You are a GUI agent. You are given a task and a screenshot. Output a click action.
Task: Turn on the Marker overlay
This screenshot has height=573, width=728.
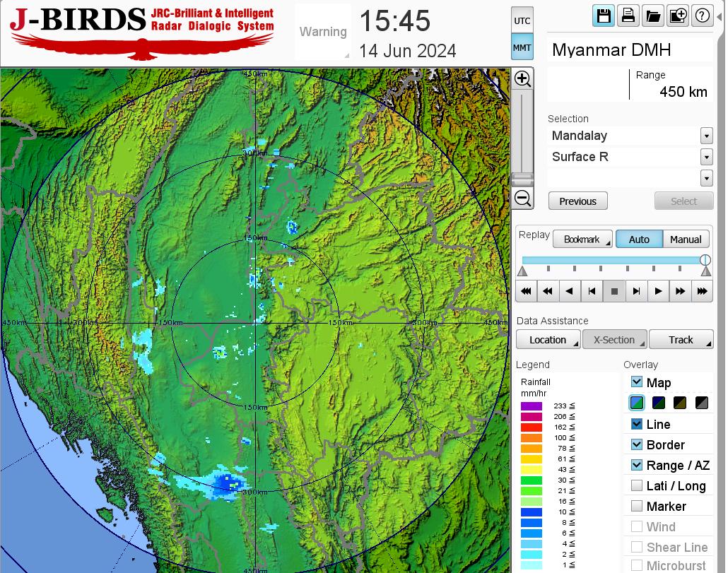(637, 506)
